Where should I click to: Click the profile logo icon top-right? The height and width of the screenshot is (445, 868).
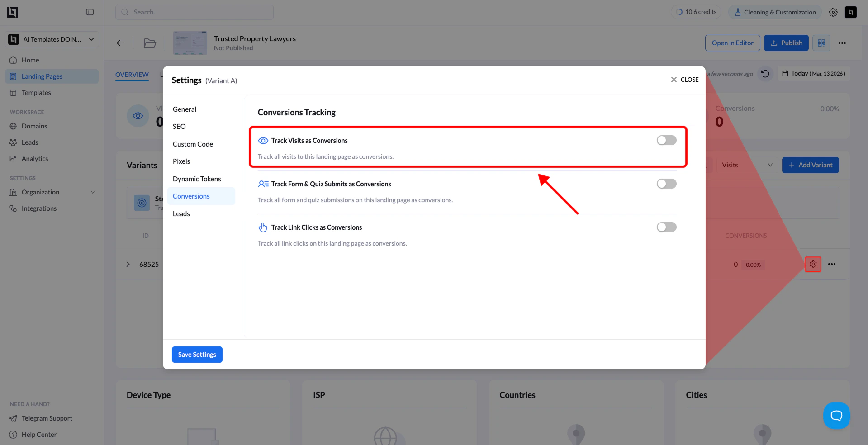[851, 12]
